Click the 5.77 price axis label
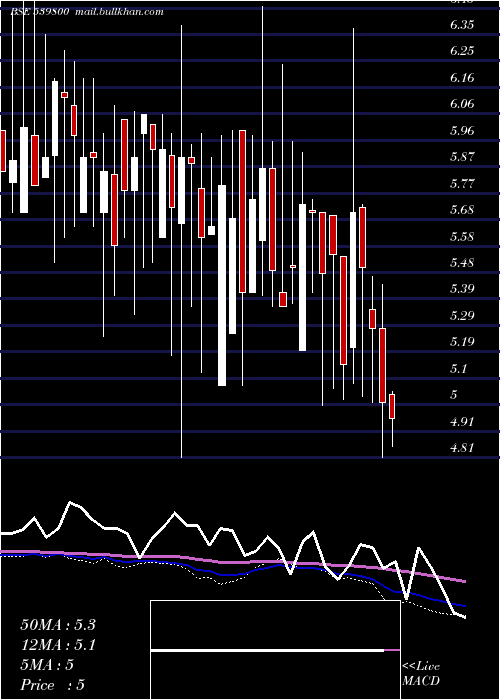This screenshot has width=500, height=700. 462,183
